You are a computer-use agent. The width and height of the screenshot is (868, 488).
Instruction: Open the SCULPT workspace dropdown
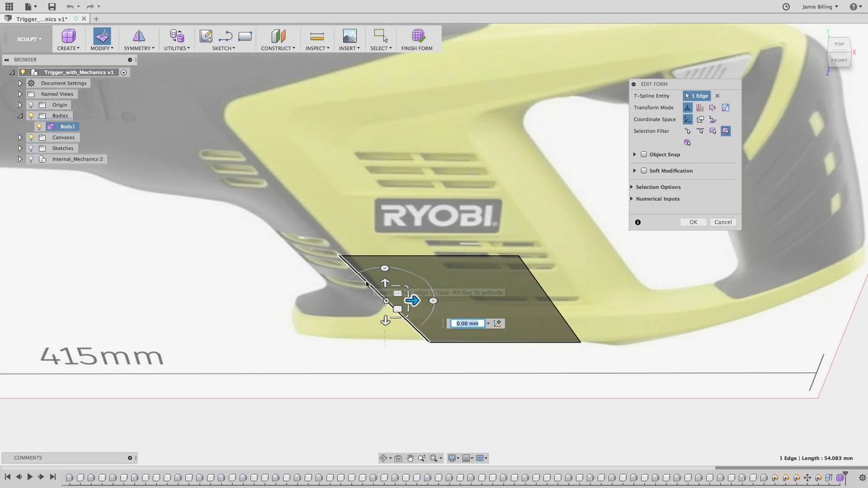pos(28,39)
